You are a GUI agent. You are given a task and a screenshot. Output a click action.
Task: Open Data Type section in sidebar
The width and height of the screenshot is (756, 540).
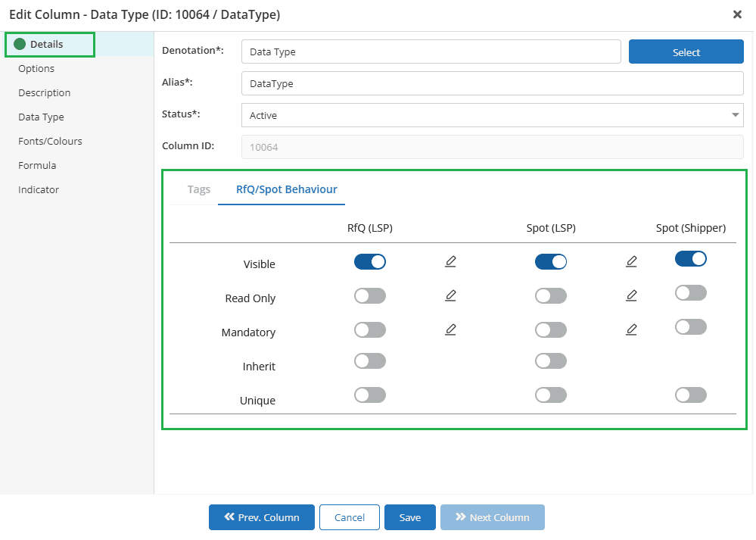point(41,117)
